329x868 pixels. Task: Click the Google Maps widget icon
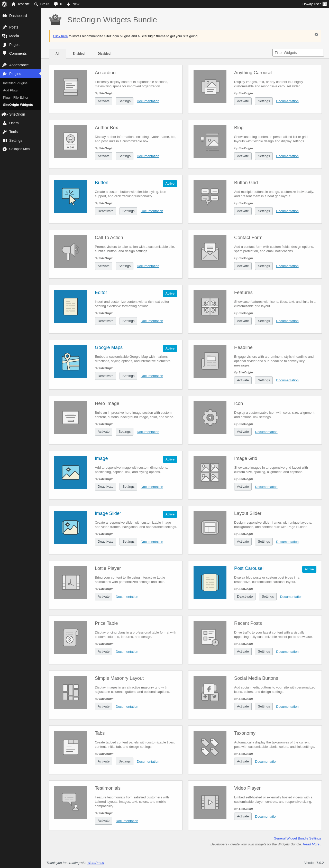70,361
